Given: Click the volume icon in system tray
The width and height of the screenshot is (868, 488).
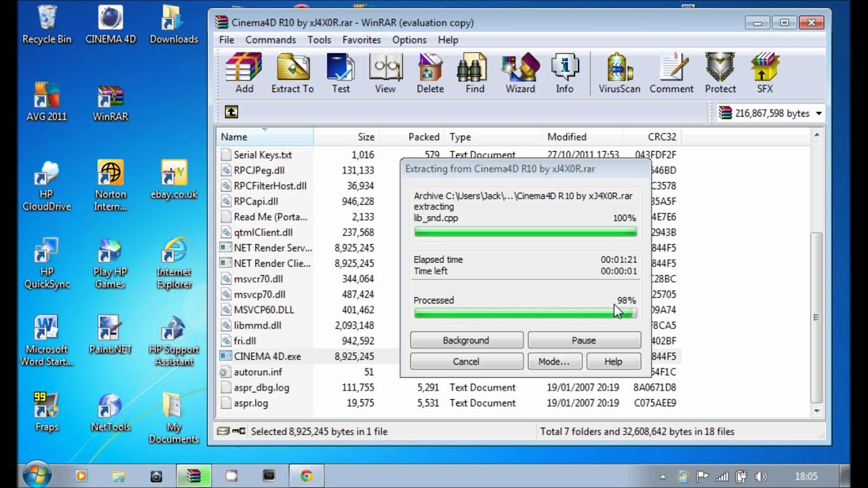Looking at the screenshot, I should pos(761,476).
